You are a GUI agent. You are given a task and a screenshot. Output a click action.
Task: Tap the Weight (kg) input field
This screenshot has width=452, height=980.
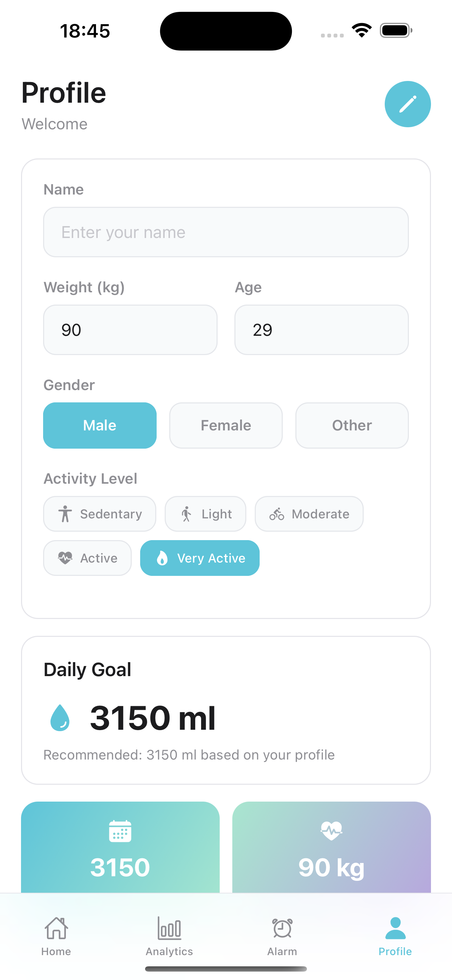(x=130, y=330)
